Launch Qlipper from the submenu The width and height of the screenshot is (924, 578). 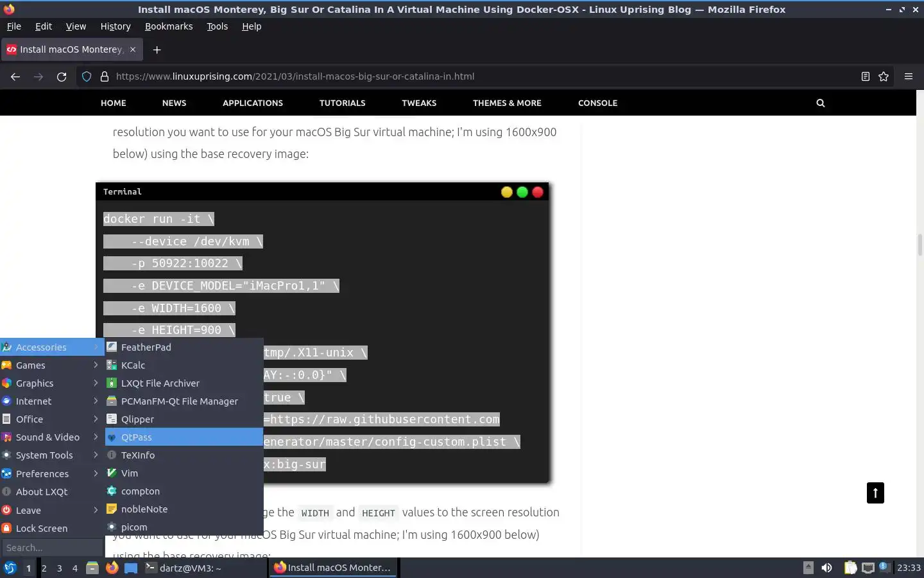184,419
